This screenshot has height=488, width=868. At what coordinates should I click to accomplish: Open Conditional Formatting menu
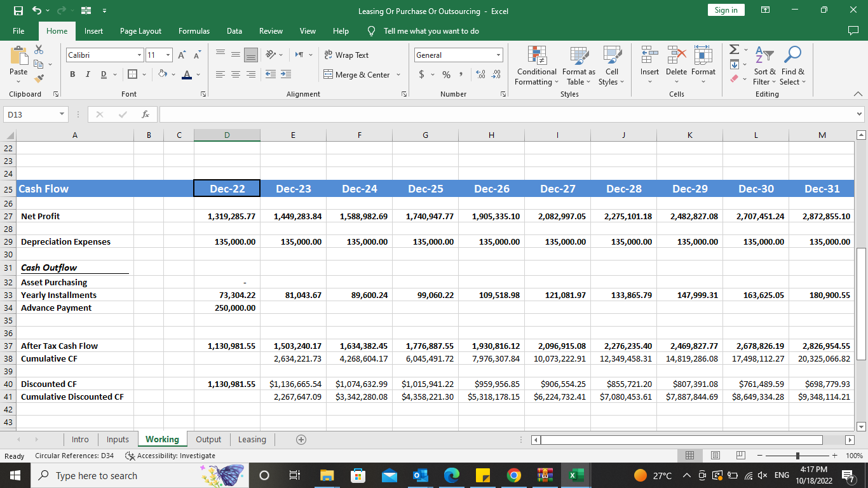537,65
